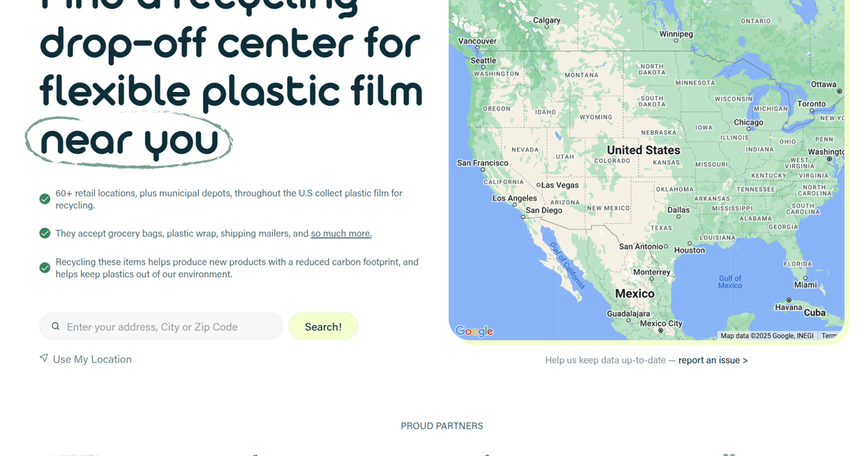868x456 pixels.
Task: Click the circled "near you" heading text
Action: [129, 140]
